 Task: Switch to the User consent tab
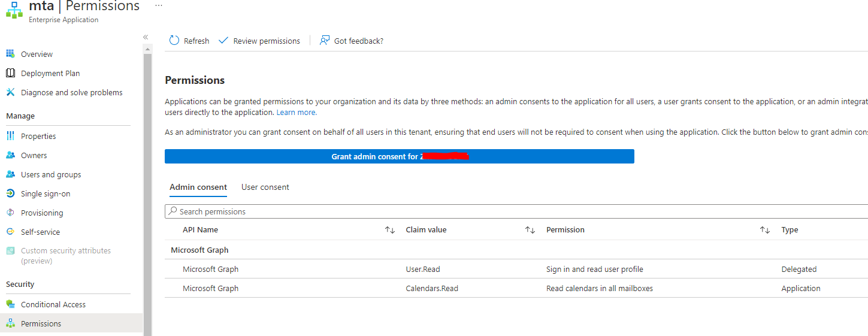(265, 187)
